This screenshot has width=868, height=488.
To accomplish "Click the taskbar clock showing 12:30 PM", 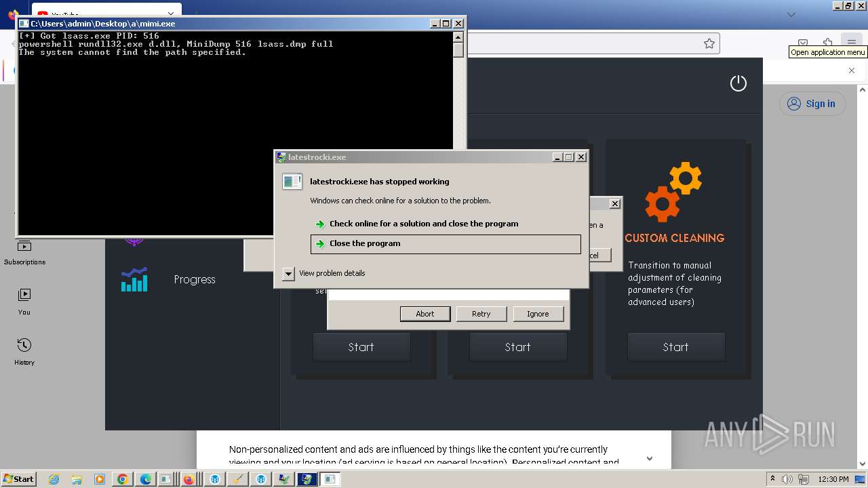I will 833,479.
